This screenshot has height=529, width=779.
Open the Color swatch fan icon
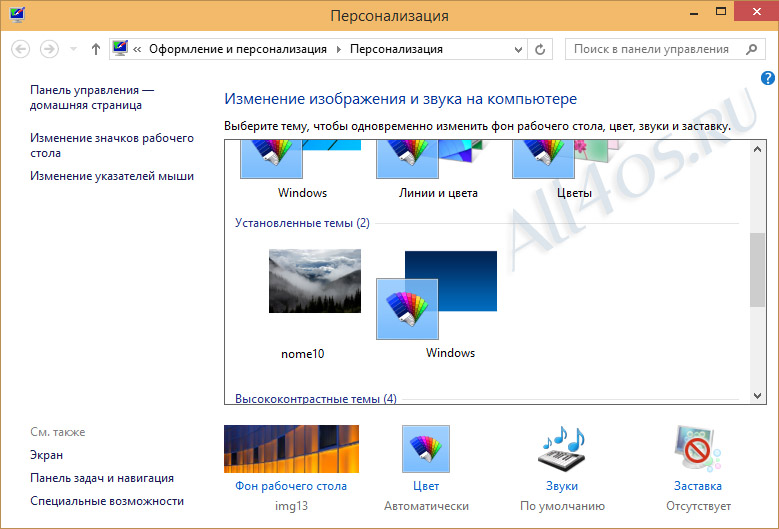click(x=426, y=449)
